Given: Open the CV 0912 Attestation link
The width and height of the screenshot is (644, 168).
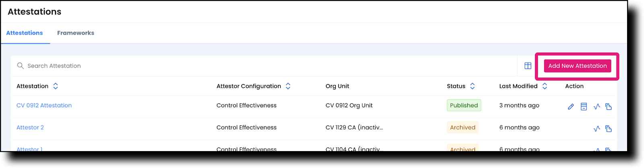Looking at the screenshot, I should tap(44, 105).
